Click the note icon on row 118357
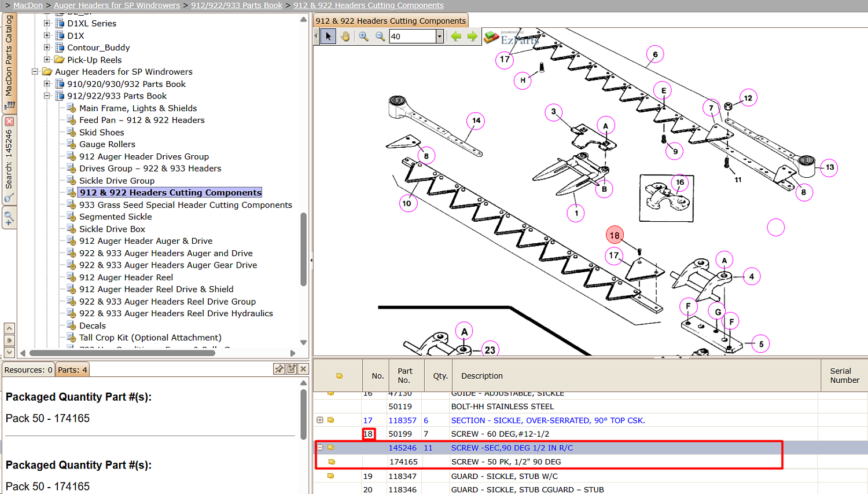The image size is (868, 494). 331,420
